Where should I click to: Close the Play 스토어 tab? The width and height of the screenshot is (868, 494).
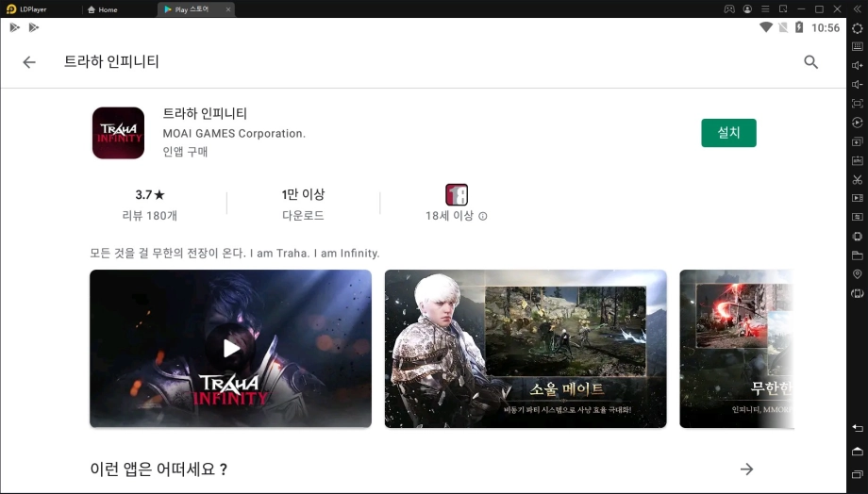[227, 9]
